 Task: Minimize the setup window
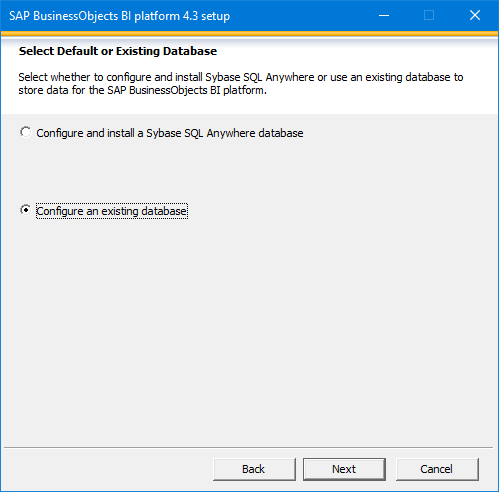[384, 16]
